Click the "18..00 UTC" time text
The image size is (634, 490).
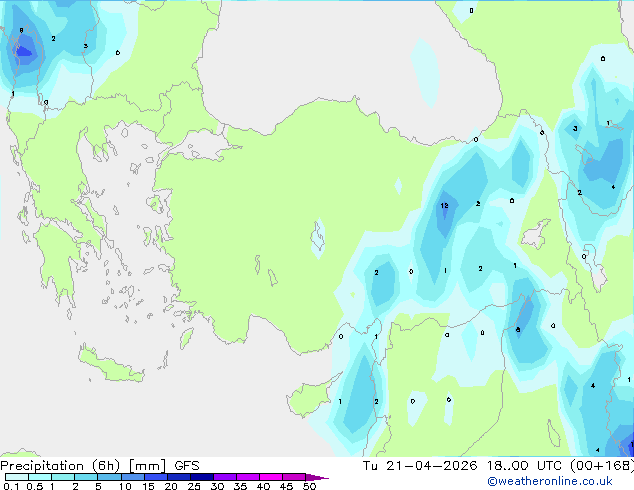[x=524, y=466]
